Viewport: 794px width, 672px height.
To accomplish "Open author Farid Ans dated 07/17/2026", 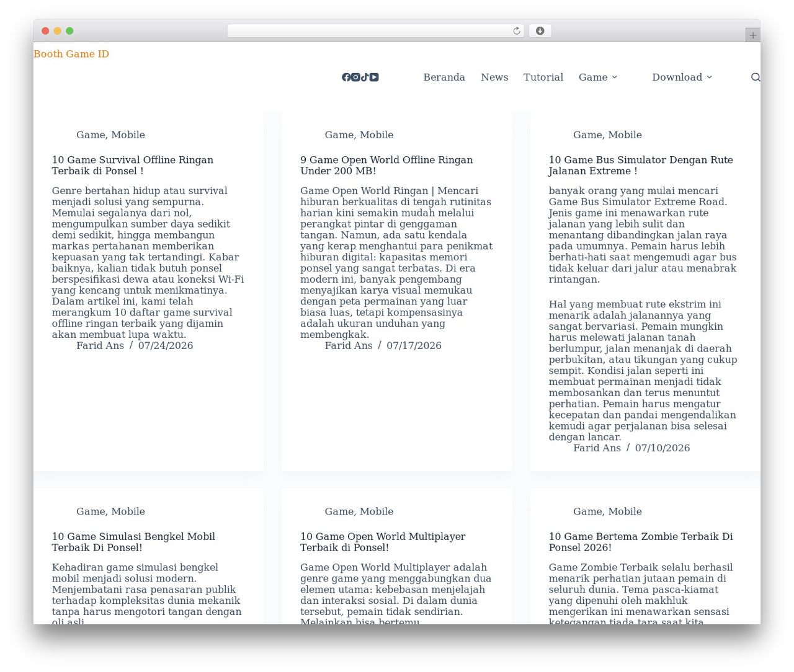I will click(x=349, y=345).
